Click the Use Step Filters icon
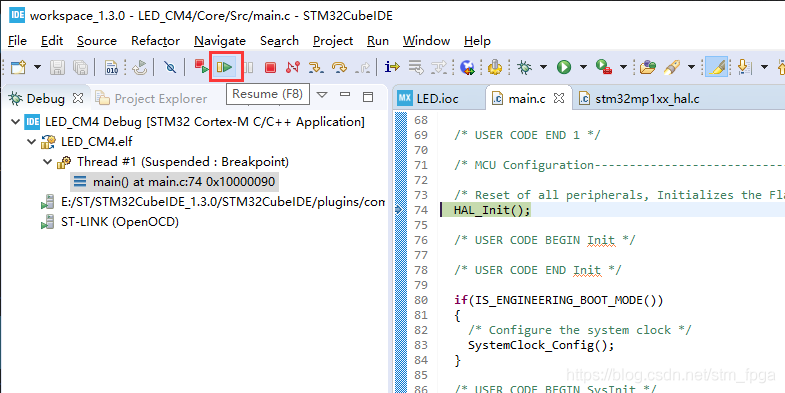The height and width of the screenshot is (393, 785). [x=439, y=67]
